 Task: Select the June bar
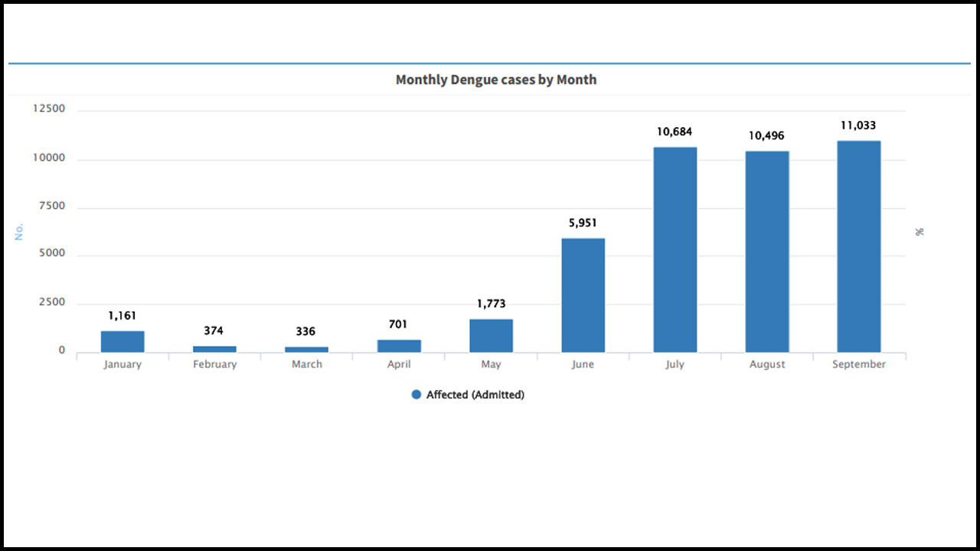583,295
